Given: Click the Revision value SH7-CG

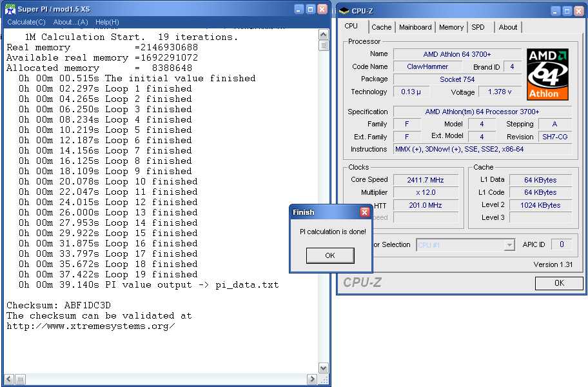Looking at the screenshot, I should click(555, 137).
